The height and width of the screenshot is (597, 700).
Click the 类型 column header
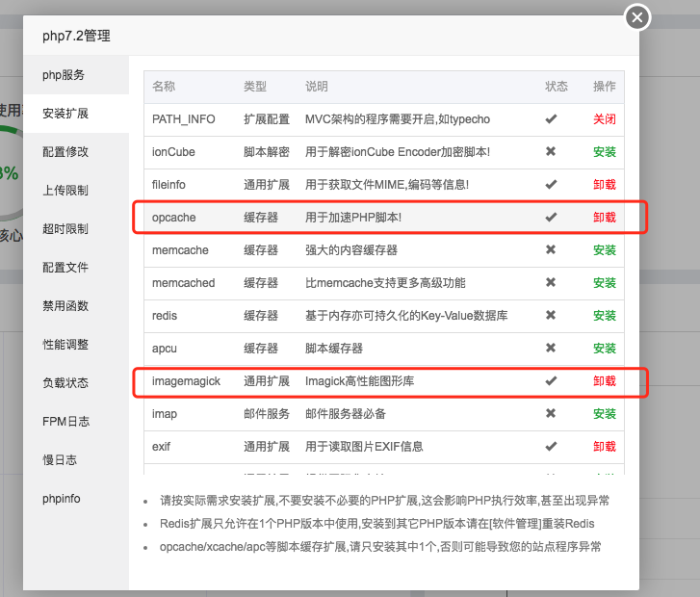255,87
